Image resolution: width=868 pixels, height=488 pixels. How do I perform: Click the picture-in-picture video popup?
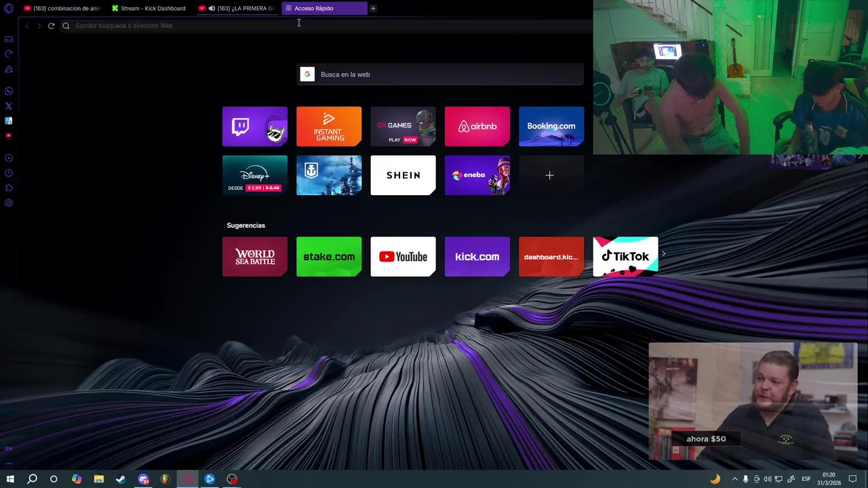tap(753, 401)
